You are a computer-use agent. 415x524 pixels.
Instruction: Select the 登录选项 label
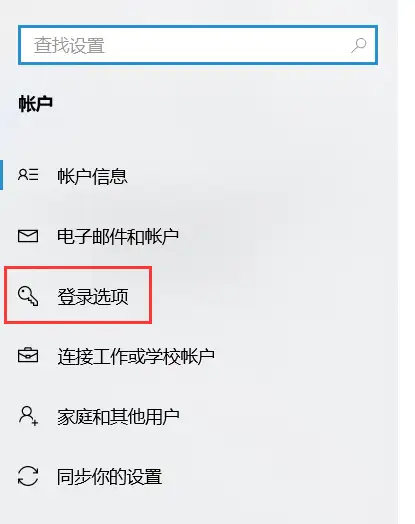click(x=93, y=296)
